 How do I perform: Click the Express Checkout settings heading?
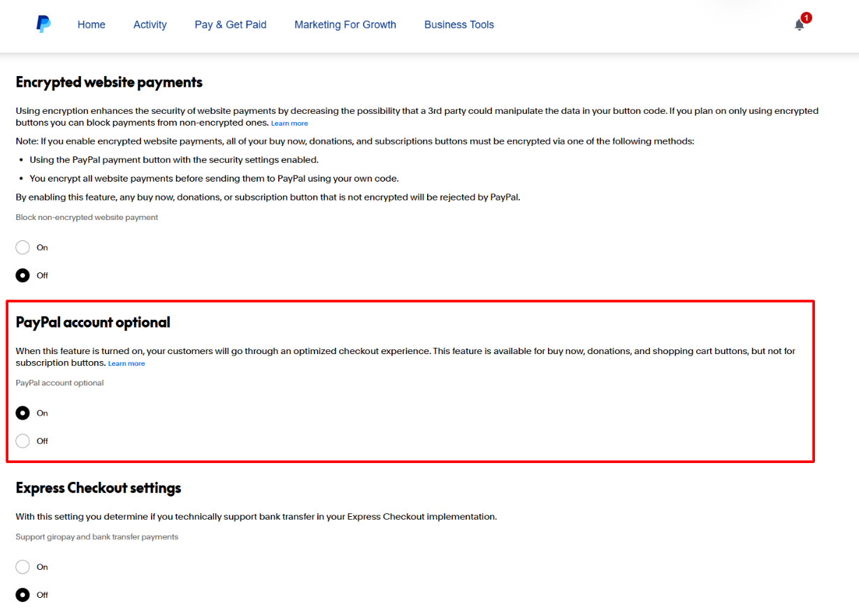(99, 487)
